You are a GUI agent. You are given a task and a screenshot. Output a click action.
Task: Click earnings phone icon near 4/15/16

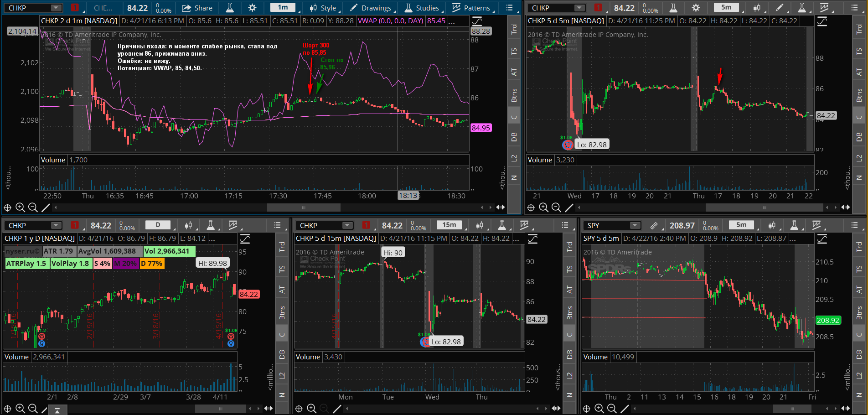(231, 337)
